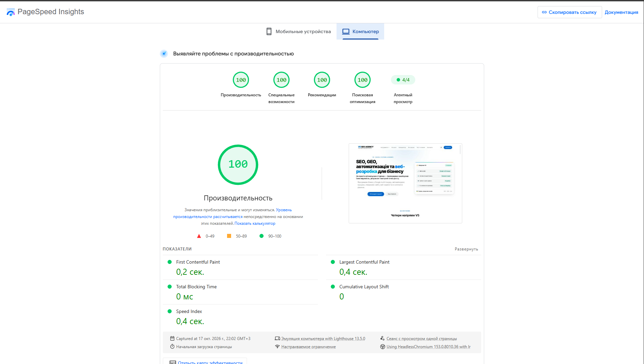Expand metrics with Развернуть
The height and width of the screenshot is (364, 644).
[466, 249]
